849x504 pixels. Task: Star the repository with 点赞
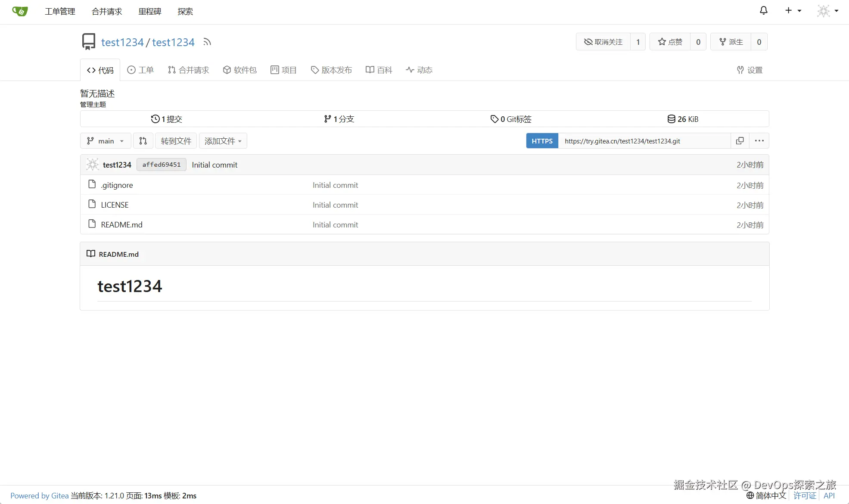tap(670, 42)
